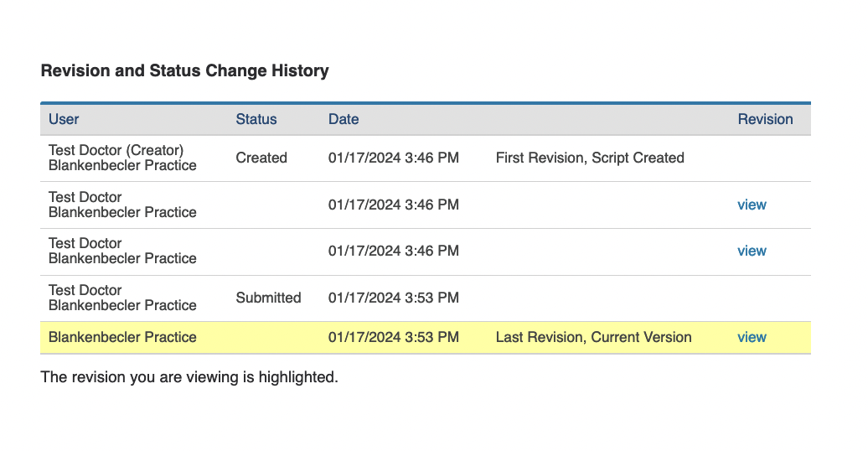The image size is (868, 451).
Task: Click the view link in the second row
Action: tap(752, 205)
